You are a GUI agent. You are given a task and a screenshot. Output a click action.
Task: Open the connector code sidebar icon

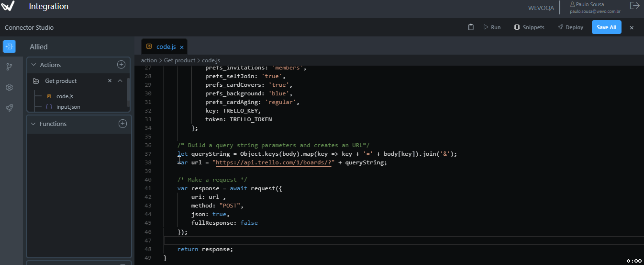(9, 46)
